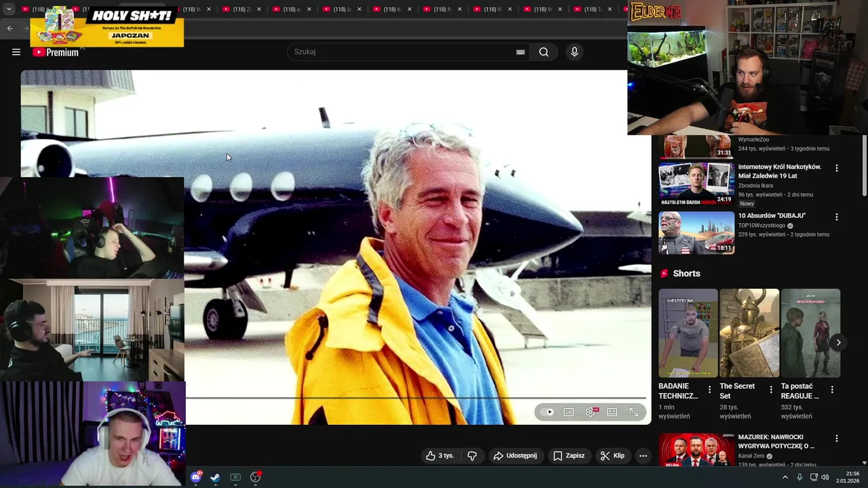Open the title '10 Absurdów "DUBAJU"'

click(x=772, y=216)
